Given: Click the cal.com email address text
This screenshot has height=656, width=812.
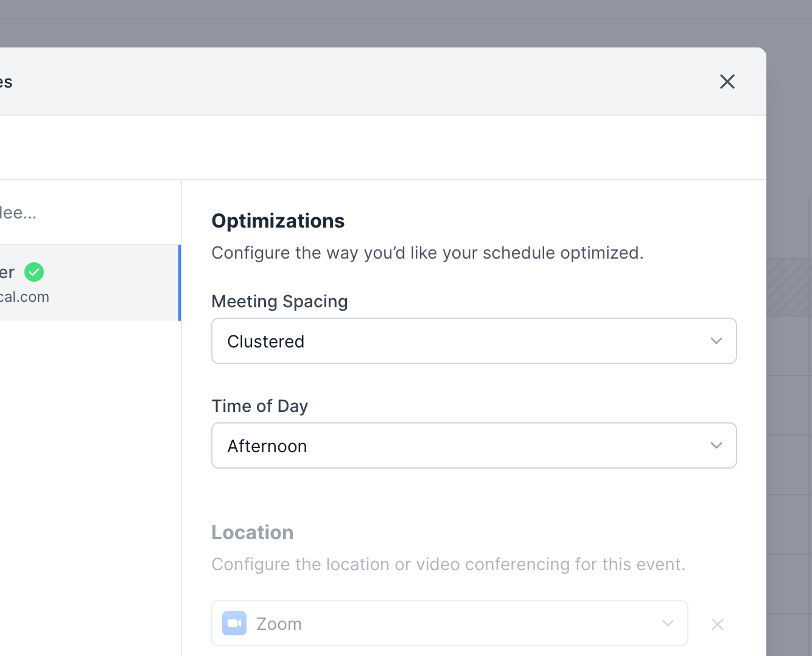Looking at the screenshot, I should coord(24,297).
